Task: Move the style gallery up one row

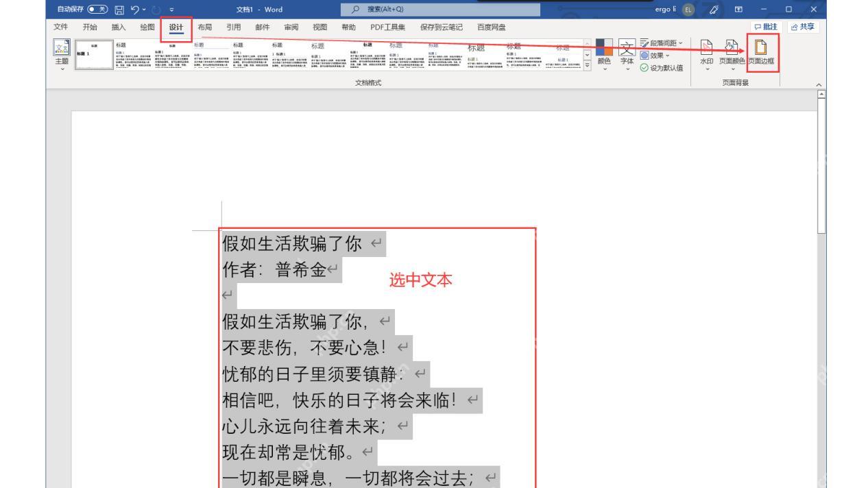Action: point(586,45)
